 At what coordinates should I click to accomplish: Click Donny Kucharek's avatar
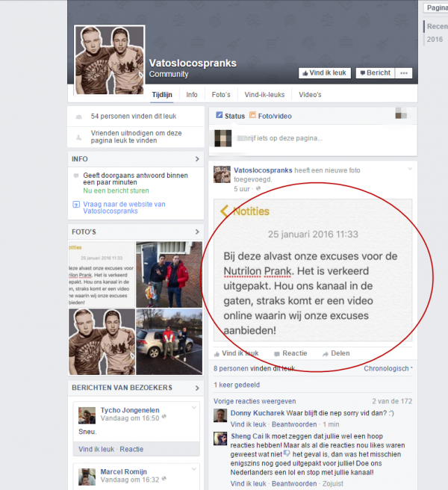click(x=220, y=415)
